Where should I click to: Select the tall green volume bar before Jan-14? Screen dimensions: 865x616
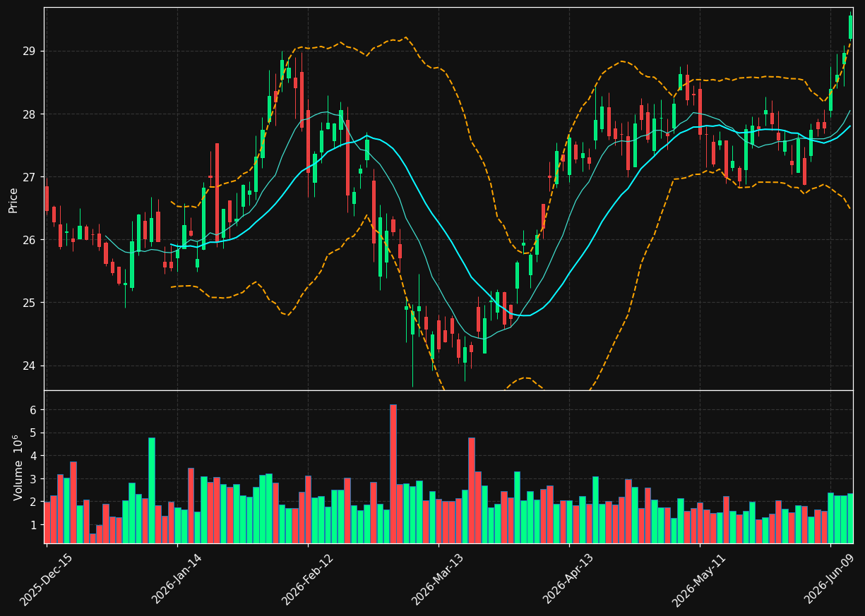pos(152,490)
